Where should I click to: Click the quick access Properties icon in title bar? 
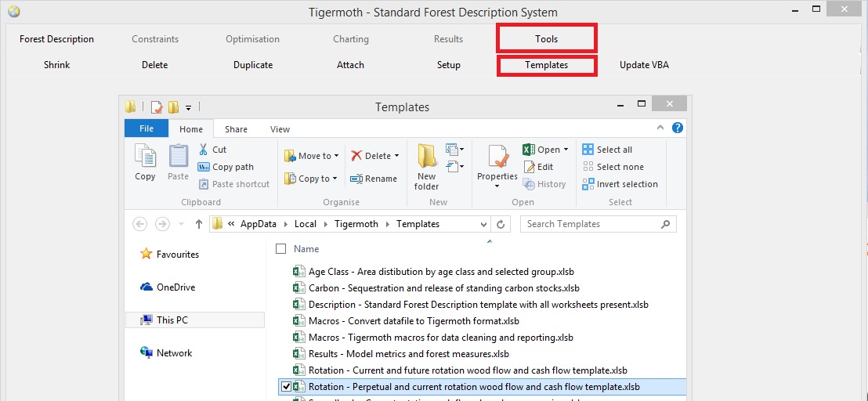[x=157, y=107]
